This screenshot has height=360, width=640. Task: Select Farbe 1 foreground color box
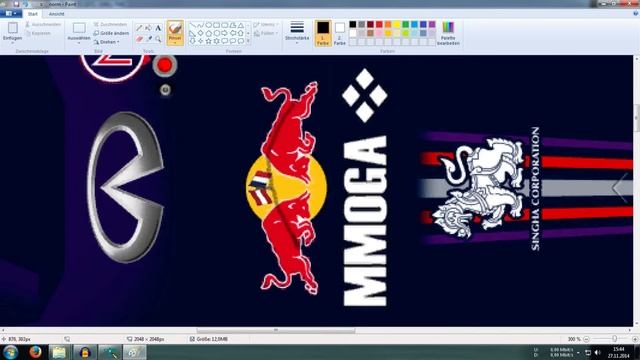(323, 33)
